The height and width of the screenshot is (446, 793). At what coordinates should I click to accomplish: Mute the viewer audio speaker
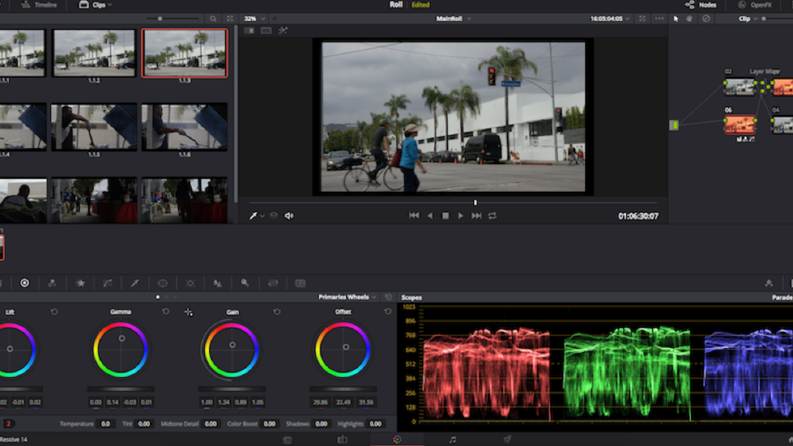pyautogui.click(x=289, y=216)
